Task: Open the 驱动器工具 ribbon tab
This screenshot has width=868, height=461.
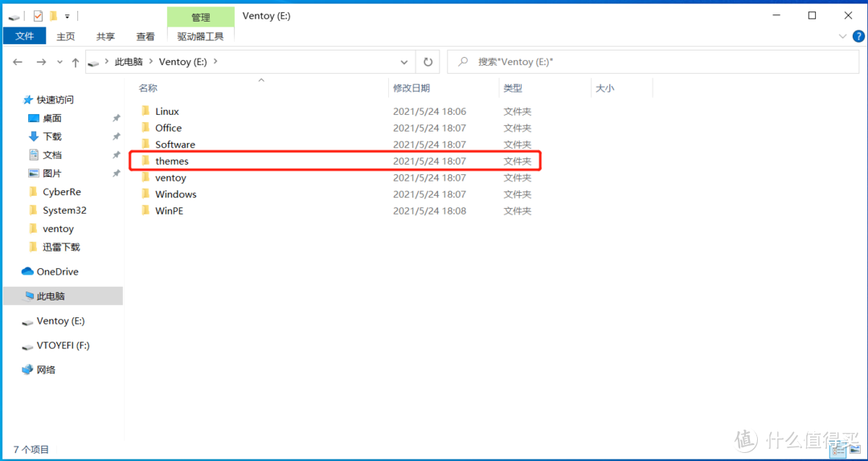Action: [200, 36]
